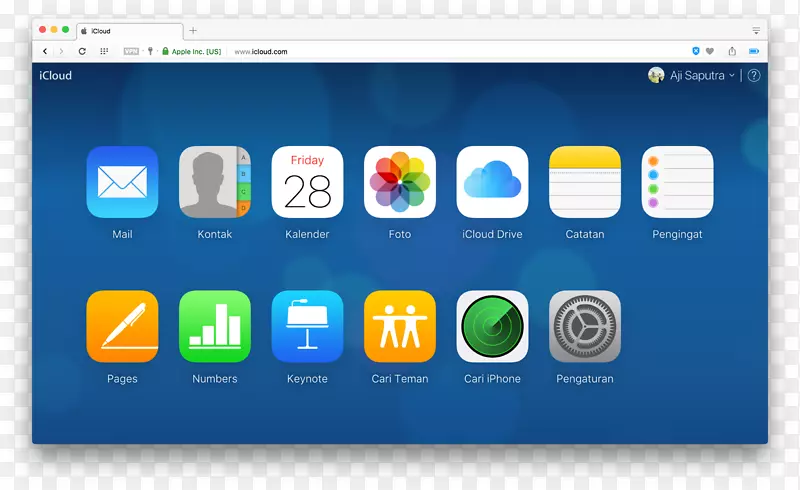Open the Pengaturan settings gear icon
The height and width of the screenshot is (490, 800).
tap(585, 327)
